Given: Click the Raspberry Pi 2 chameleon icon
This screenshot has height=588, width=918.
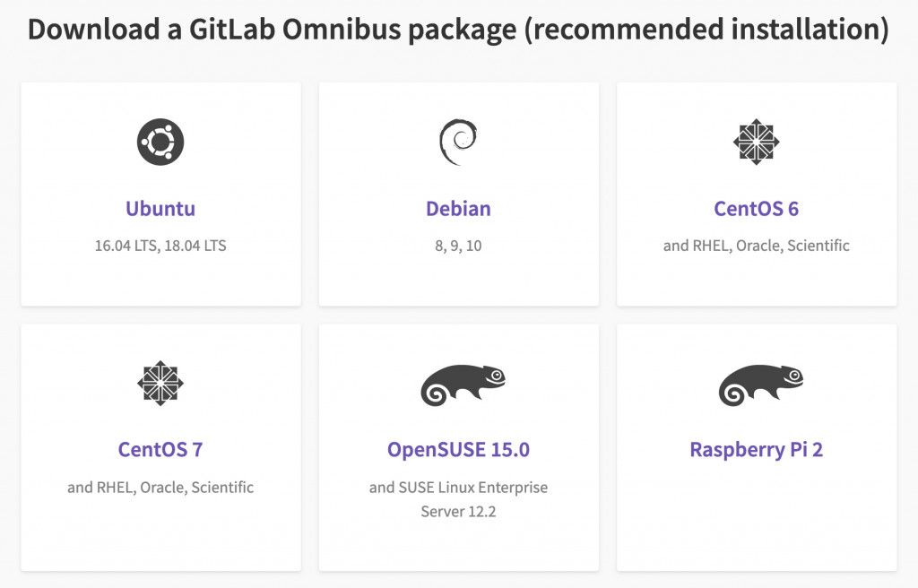Looking at the screenshot, I should tap(761, 385).
